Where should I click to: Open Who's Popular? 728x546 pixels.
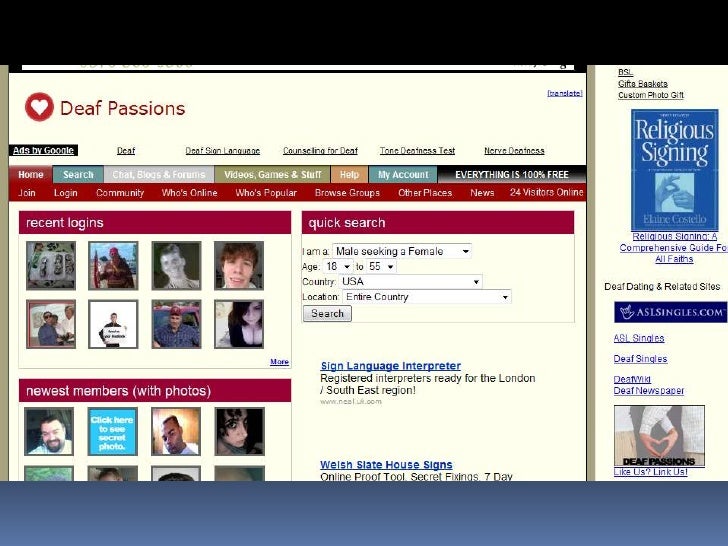266,193
